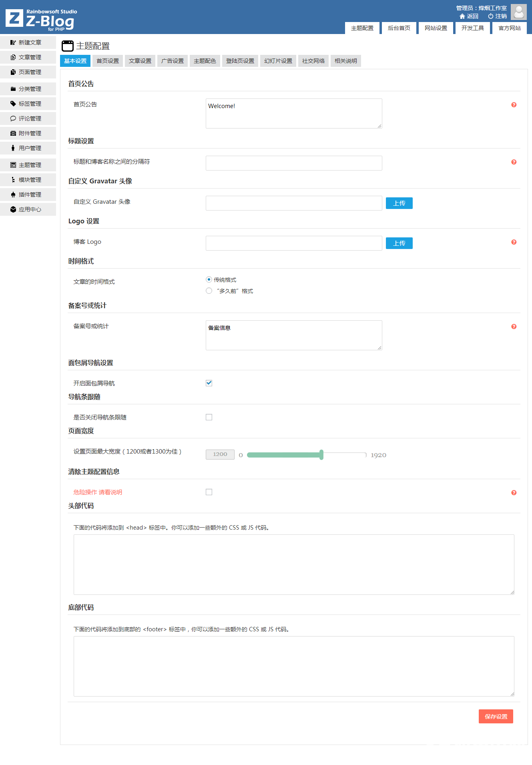This screenshot has width=532, height=765.
Task: Switch to 基本设置 tab
Action: [x=75, y=61]
